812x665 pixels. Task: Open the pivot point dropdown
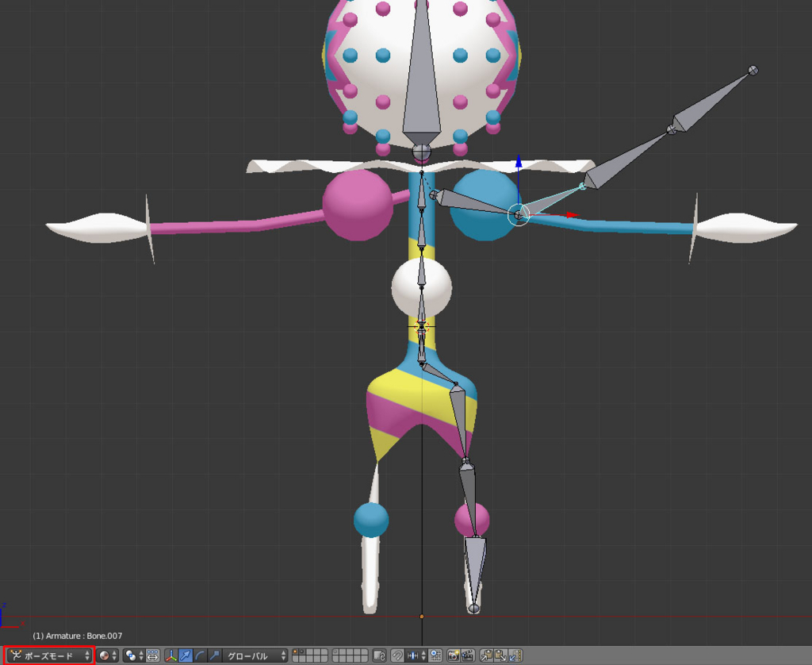click(133, 655)
